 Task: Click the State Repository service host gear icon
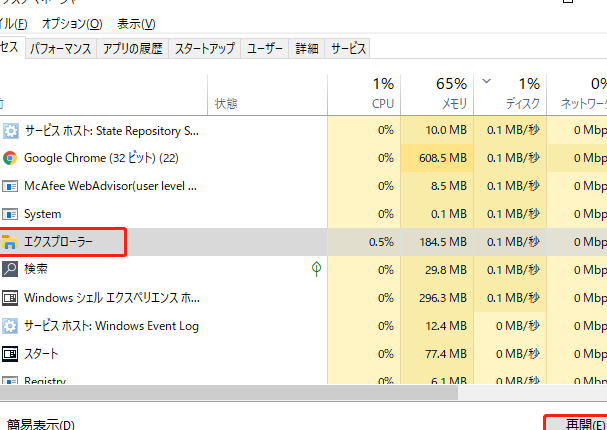point(10,130)
